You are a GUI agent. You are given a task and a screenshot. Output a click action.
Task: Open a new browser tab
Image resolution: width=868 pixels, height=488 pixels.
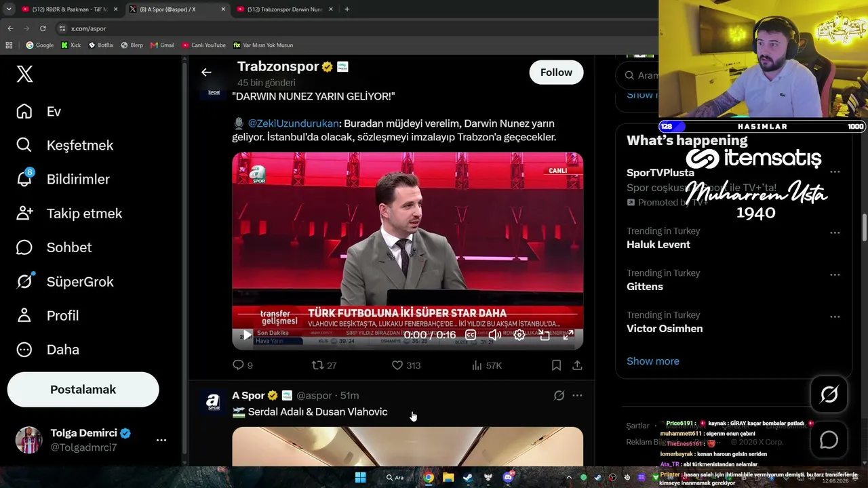347,9
